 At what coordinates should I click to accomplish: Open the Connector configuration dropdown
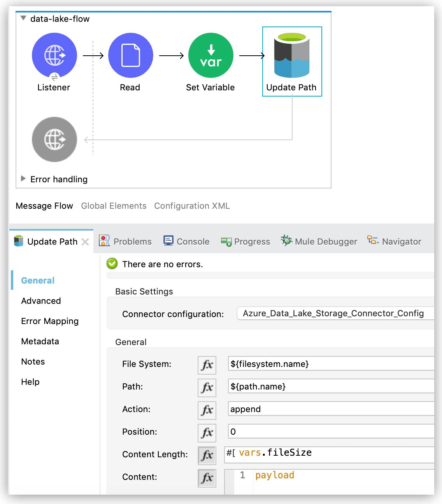pos(335,314)
